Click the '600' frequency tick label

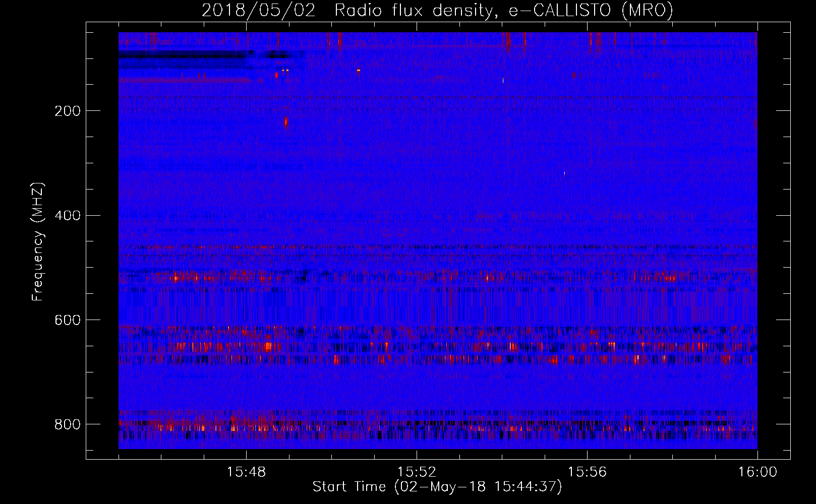click(x=67, y=321)
